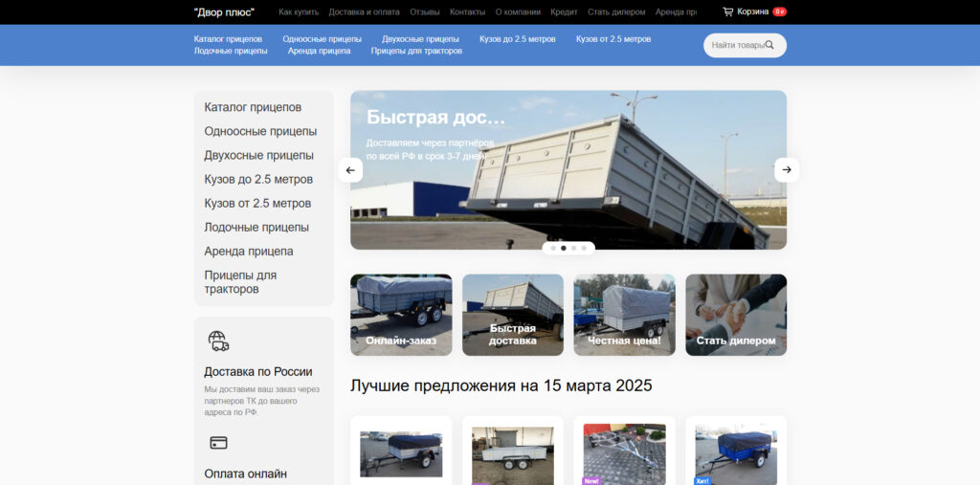Open "Кузов от 2.5 метров" in blue bar

click(x=613, y=39)
